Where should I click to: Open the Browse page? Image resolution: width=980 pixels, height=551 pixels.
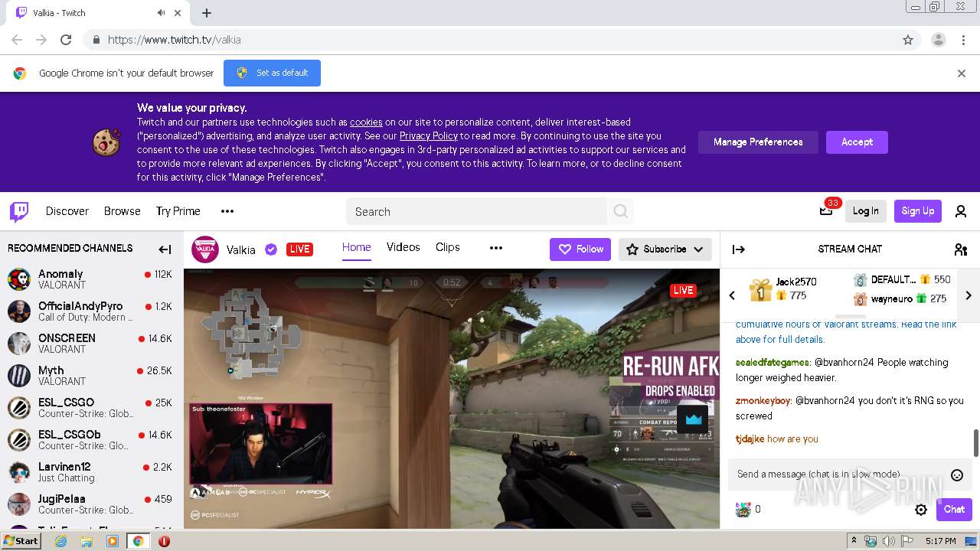(122, 211)
